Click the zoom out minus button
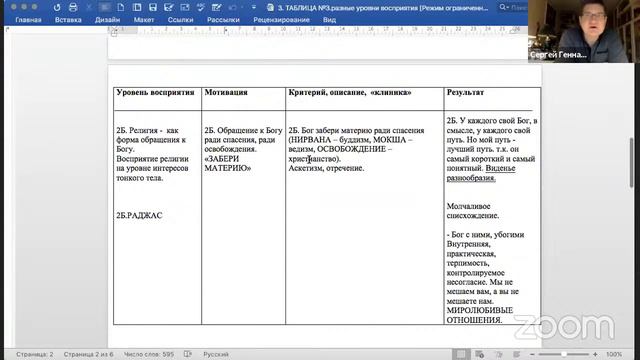 532,354
